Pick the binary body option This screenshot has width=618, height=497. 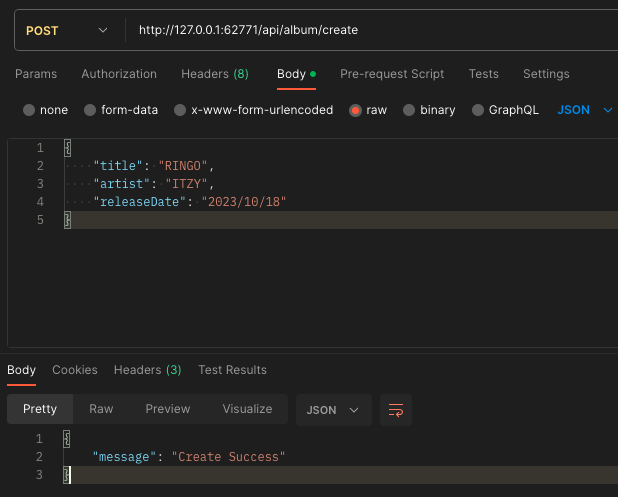tap(409, 110)
